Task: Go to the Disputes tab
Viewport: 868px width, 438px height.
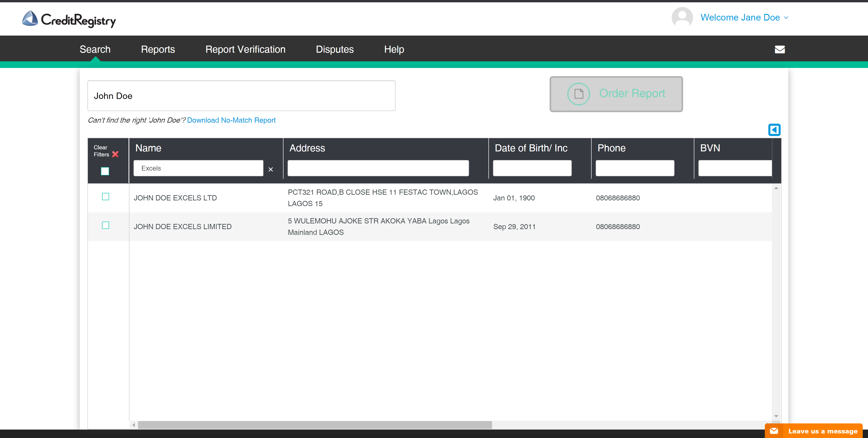Action: 334,49
